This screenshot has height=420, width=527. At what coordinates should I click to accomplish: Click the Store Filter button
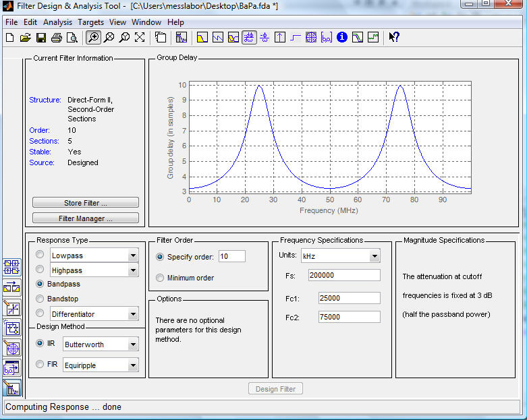point(86,203)
